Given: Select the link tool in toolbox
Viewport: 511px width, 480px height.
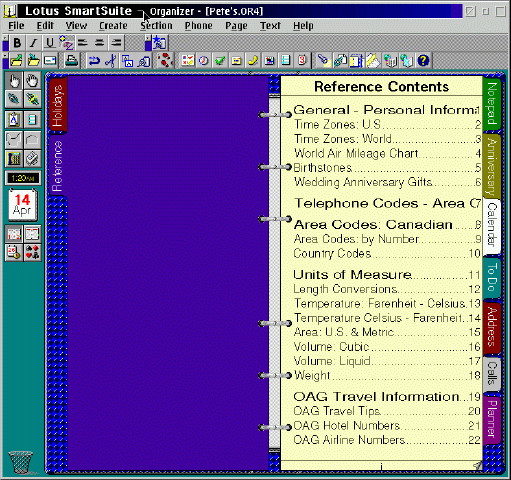Looking at the screenshot, I should [14, 99].
